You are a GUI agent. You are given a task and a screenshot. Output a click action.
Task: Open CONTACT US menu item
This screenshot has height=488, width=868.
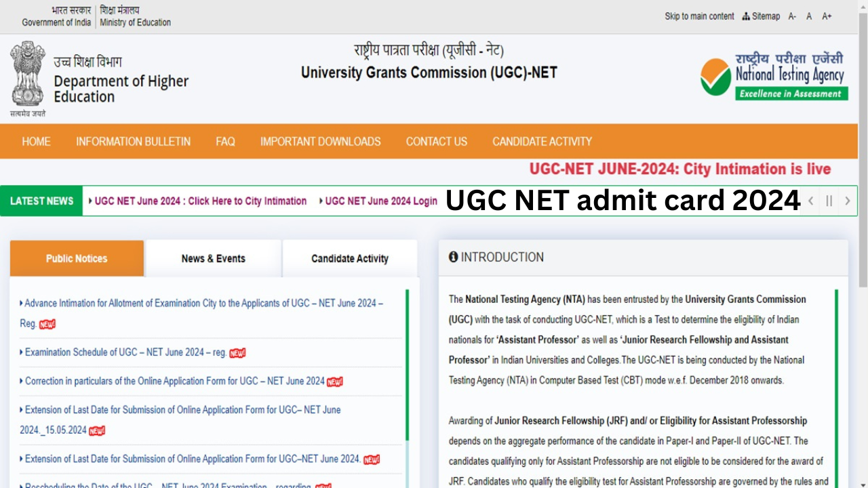pyautogui.click(x=436, y=142)
